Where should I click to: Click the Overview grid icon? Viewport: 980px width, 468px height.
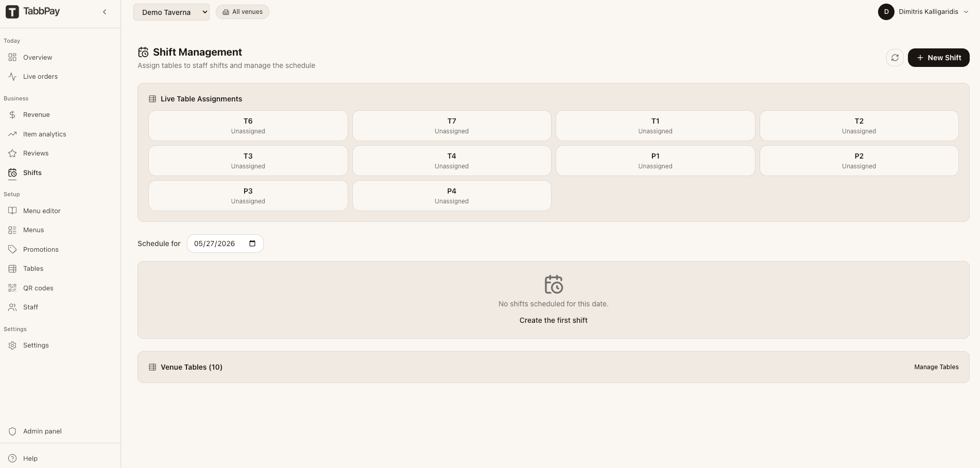coord(12,57)
